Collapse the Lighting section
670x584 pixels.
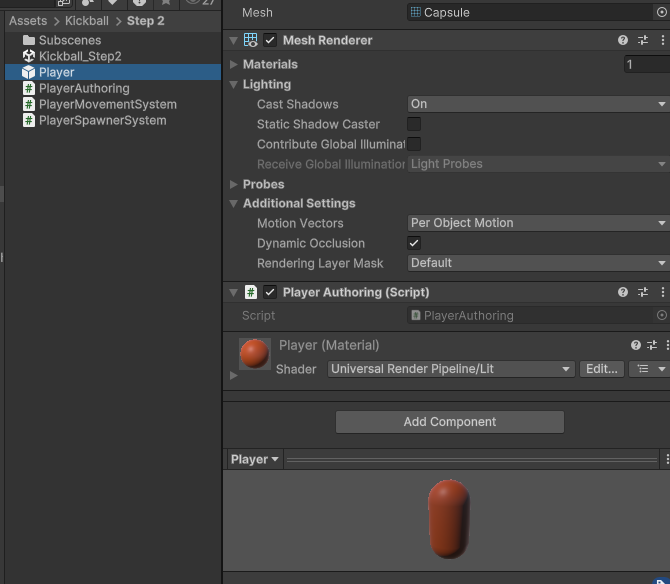coord(233,85)
